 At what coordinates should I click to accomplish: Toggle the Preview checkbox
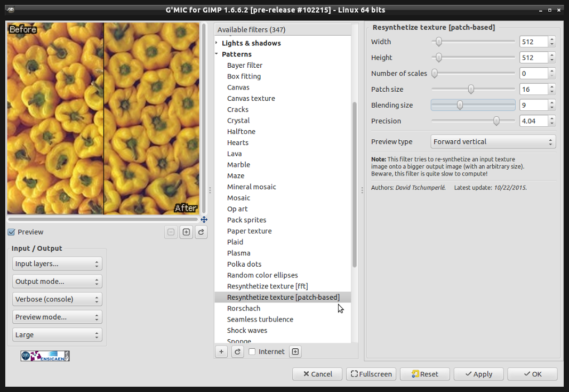(12, 232)
